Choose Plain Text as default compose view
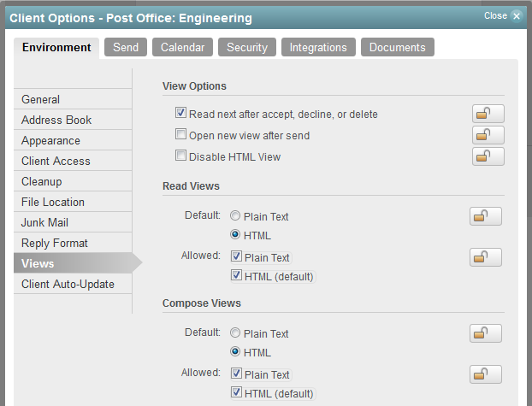Image resolution: width=532 pixels, height=406 pixels. tap(235, 333)
